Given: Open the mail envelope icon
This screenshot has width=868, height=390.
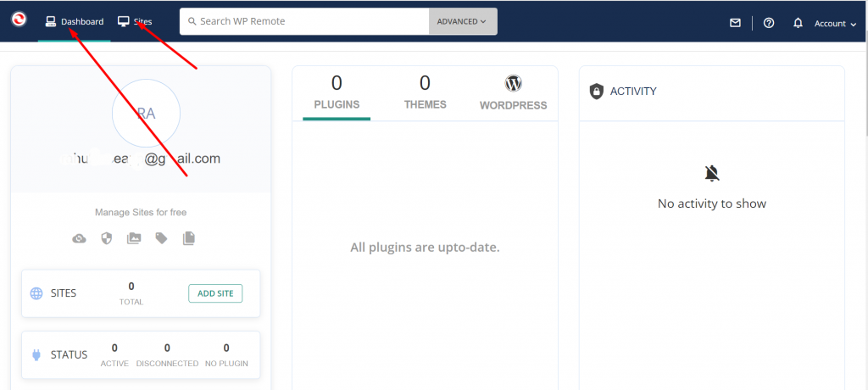Looking at the screenshot, I should (x=735, y=23).
